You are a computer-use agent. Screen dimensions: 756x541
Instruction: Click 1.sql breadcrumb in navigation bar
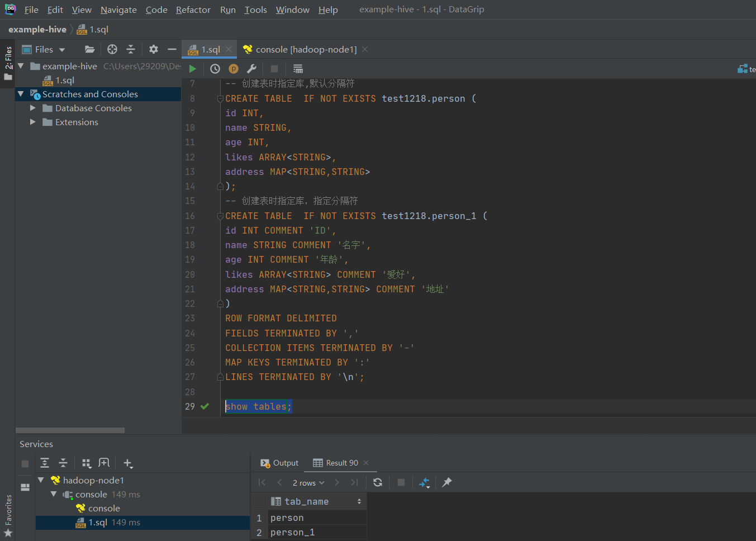(93, 29)
